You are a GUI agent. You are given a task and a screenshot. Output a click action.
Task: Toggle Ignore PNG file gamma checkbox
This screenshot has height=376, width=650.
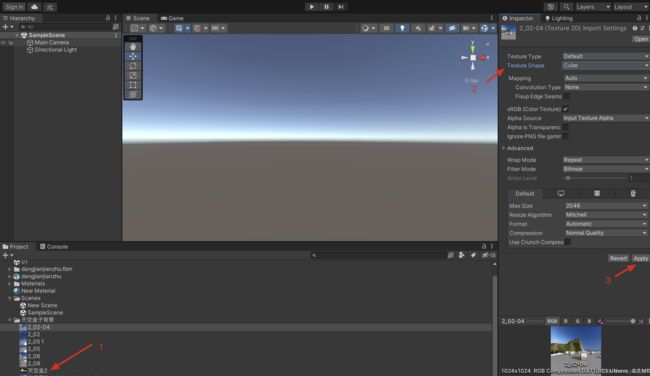tap(565, 136)
